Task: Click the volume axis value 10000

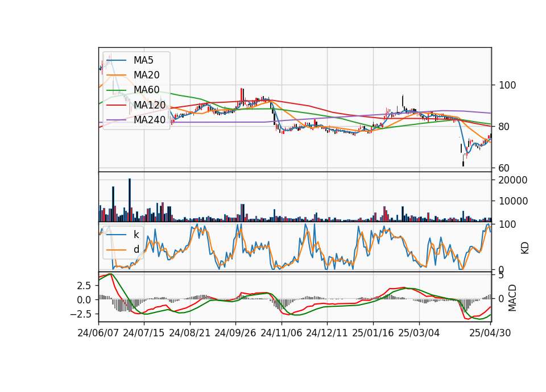Action: 513,201
